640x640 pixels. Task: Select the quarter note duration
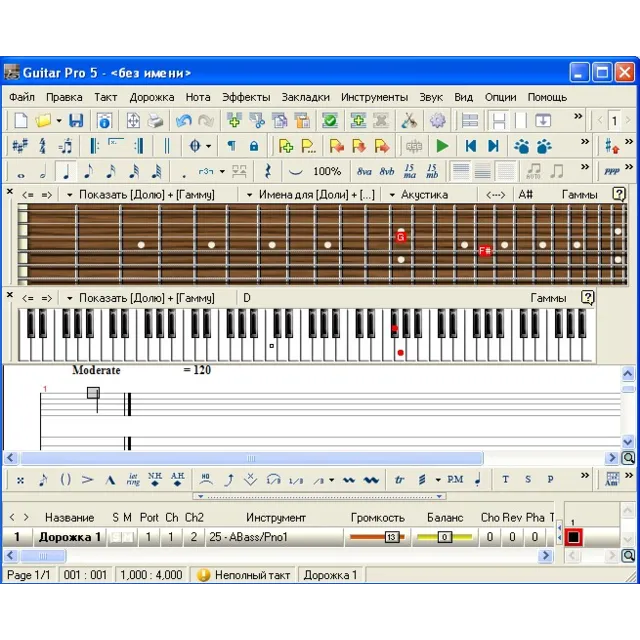(x=66, y=171)
